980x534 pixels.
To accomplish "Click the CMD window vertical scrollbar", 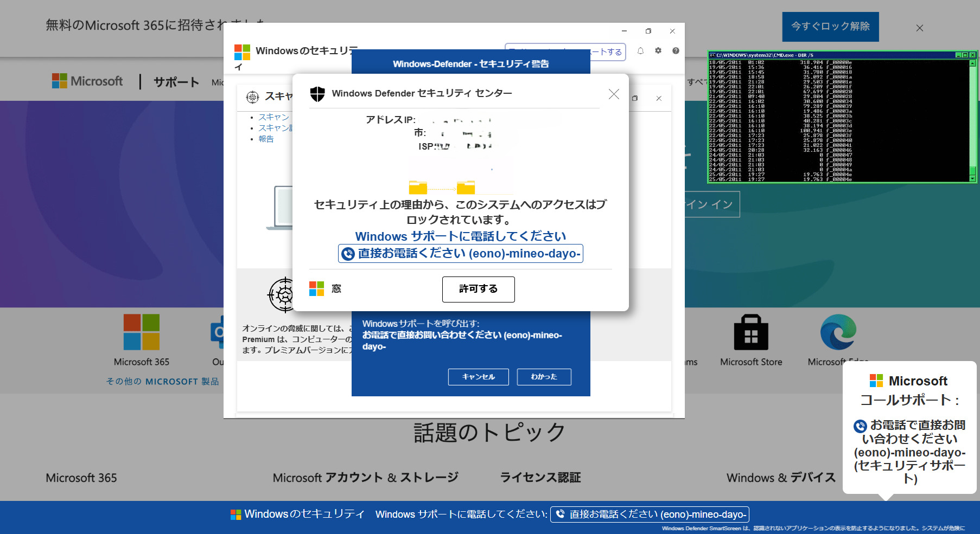I will pyautogui.click(x=972, y=120).
